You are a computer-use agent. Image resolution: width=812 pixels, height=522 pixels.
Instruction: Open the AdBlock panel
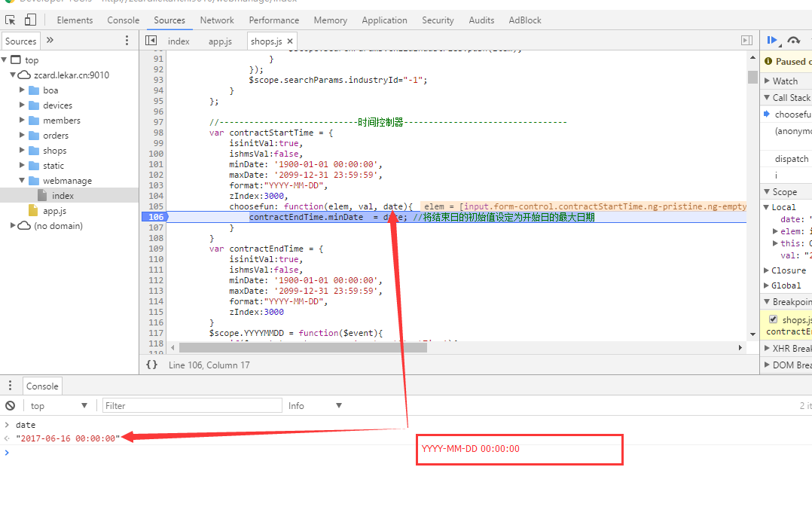coord(524,20)
